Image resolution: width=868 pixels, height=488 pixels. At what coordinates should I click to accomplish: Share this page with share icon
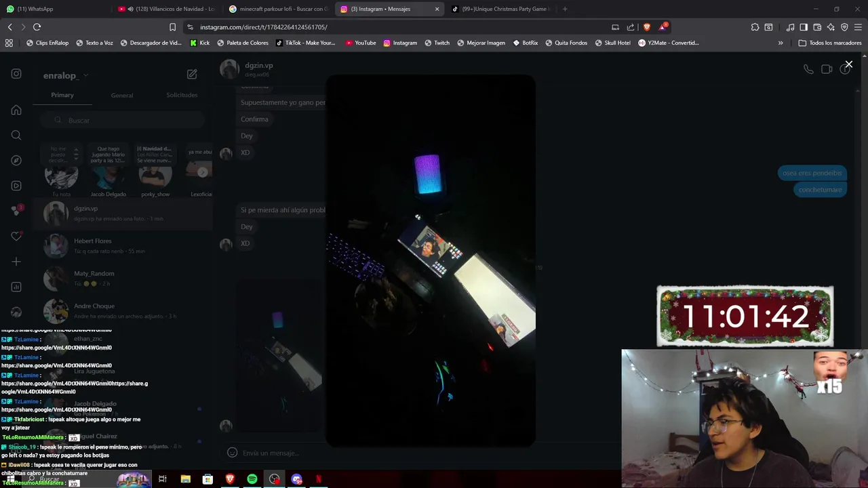631,27
